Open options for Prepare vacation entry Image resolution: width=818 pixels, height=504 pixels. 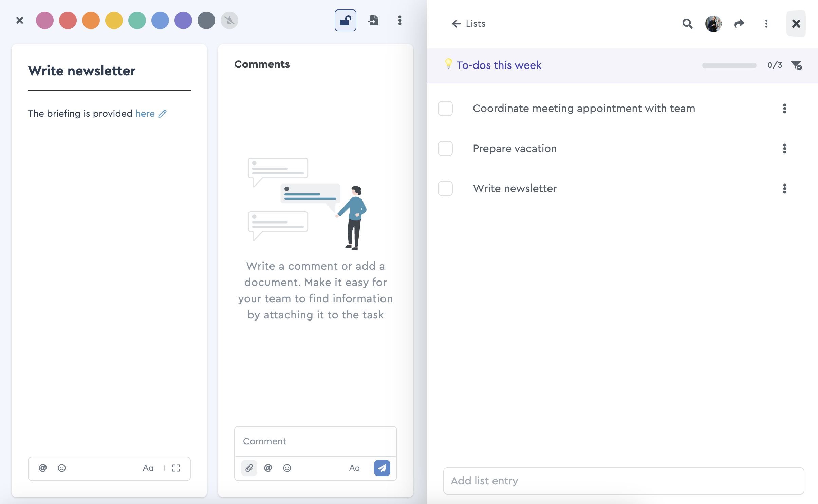(784, 149)
